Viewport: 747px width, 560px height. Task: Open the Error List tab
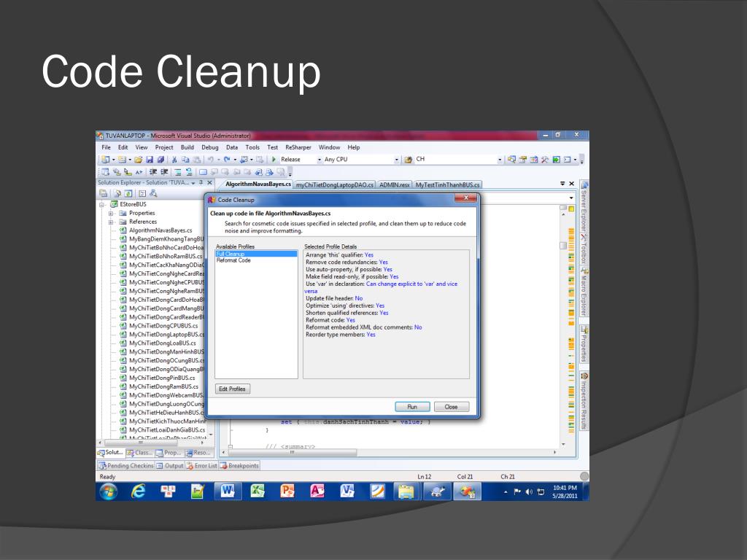pyautogui.click(x=202, y=466)
